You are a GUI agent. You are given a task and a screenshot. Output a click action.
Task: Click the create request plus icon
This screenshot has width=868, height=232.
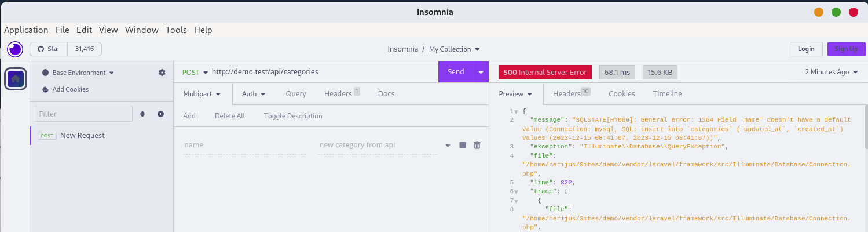tap(161, 114)
